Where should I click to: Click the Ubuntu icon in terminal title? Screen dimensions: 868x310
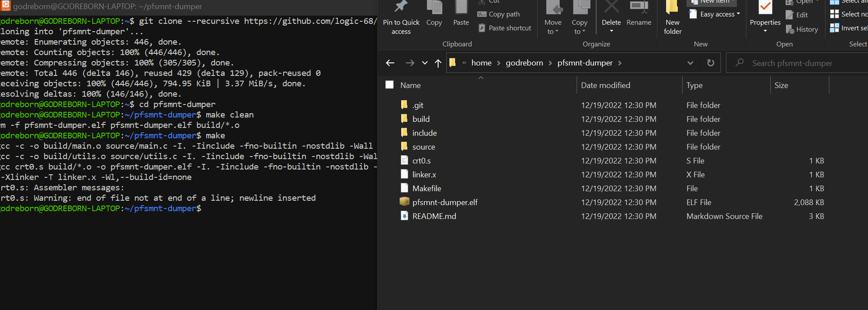pyautogui.click(x=6, y=6)
